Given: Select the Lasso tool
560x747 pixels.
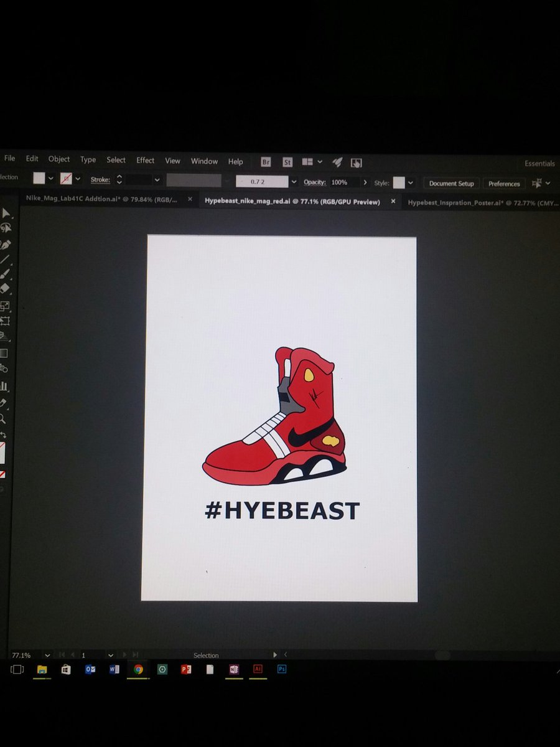Looking at the screenshot, I should pyautogui.click(x=6, y=228).
